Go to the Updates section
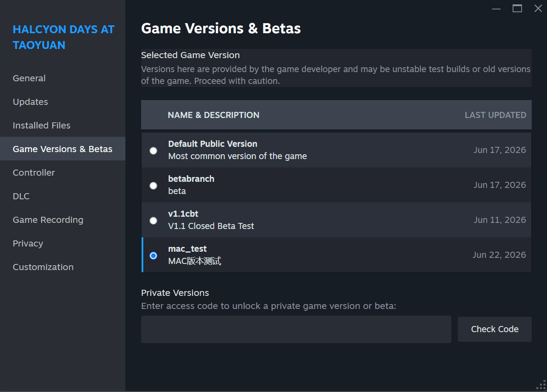Image resolution: width=547 pixels, height=392 pixels. click(62, 102)
